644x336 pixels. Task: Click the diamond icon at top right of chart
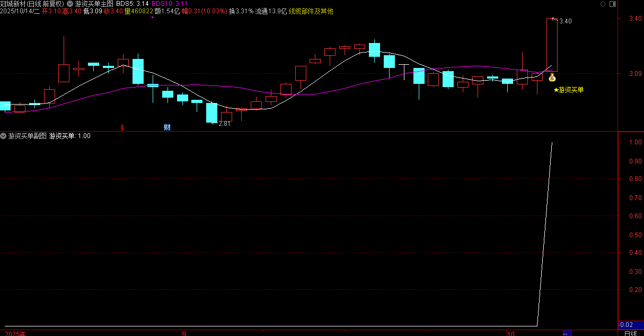(603, 4)
